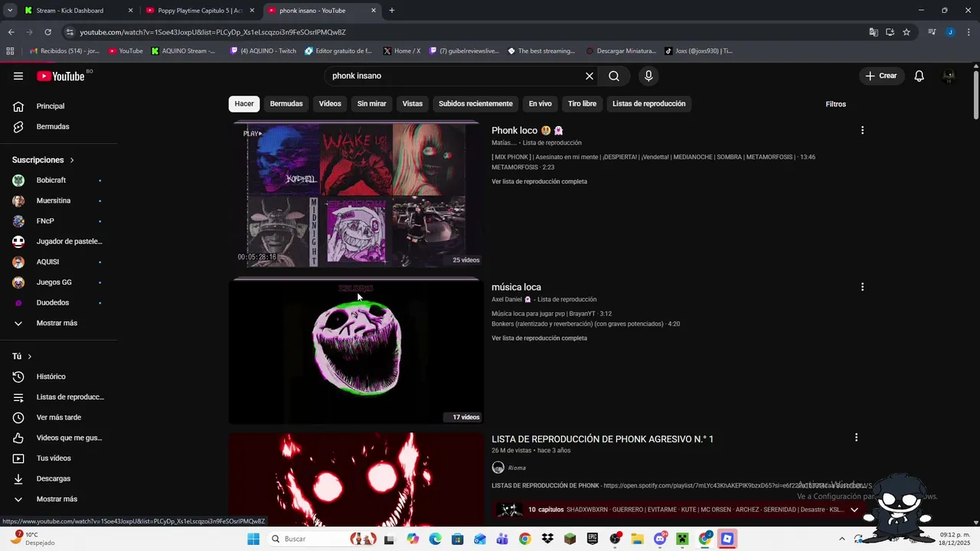This screenshot has height=551, width=980.
Task: Select the Vistas filter chip
Action: point(413,104)
